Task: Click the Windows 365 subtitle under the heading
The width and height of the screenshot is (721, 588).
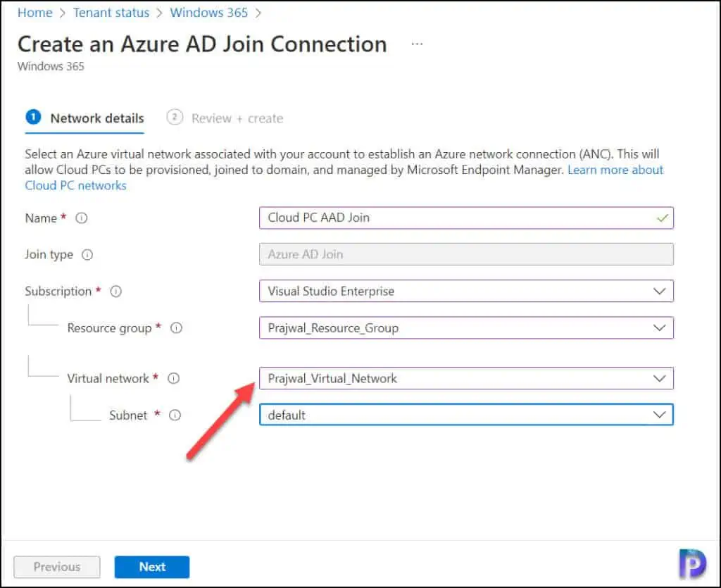Action: (x=51, y=66)
